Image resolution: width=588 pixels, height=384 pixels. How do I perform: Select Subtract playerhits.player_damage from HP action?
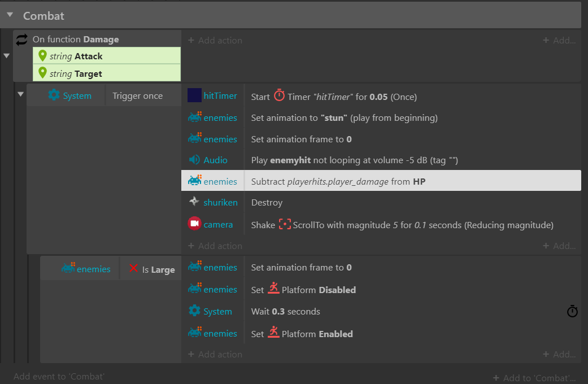[338, 181]
